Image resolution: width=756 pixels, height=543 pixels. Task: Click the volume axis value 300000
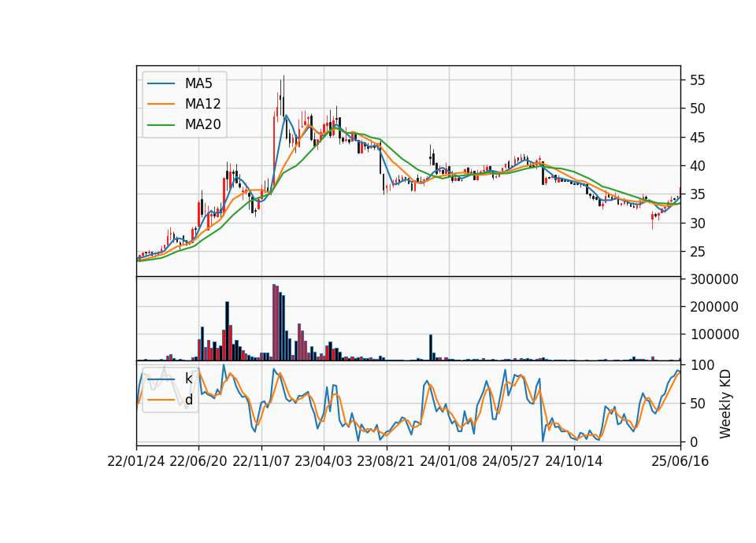(x=714, y=279)
